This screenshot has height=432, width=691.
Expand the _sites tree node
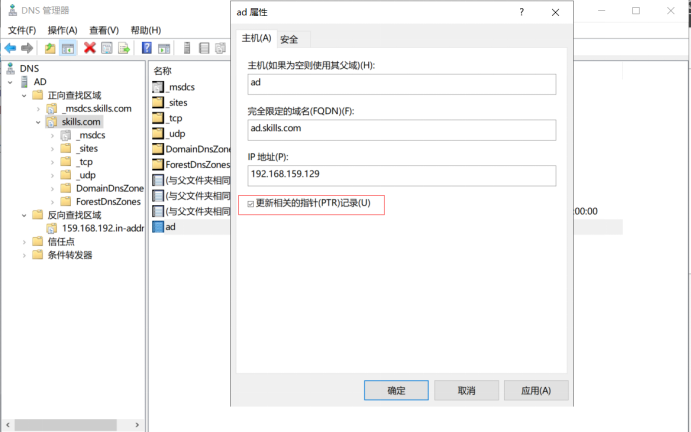52,149
